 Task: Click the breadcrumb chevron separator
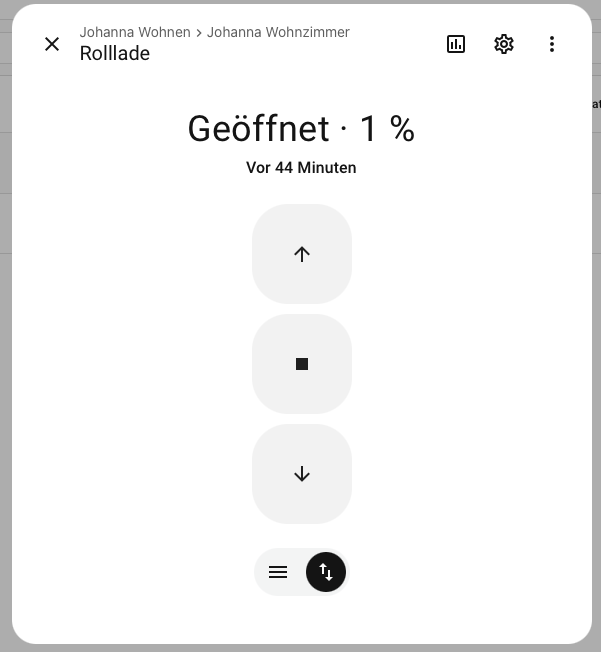point(199,32)
